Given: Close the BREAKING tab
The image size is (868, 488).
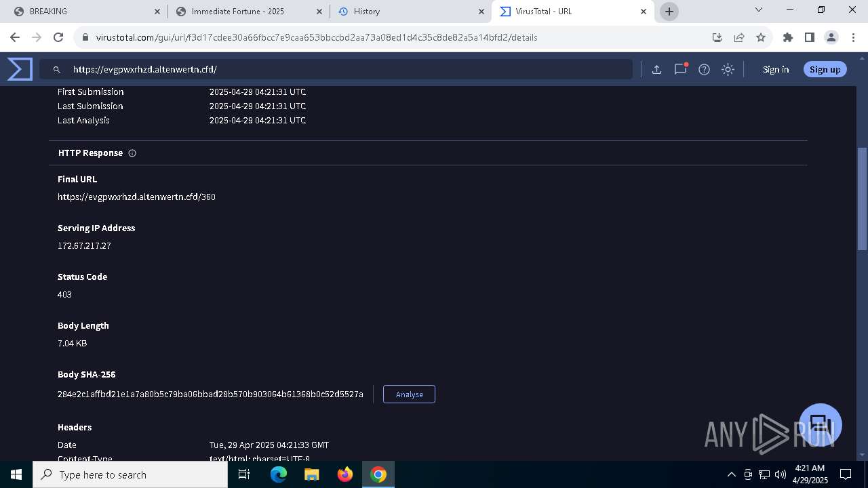Looking at the screenshot, I should (x=157, y=12).
